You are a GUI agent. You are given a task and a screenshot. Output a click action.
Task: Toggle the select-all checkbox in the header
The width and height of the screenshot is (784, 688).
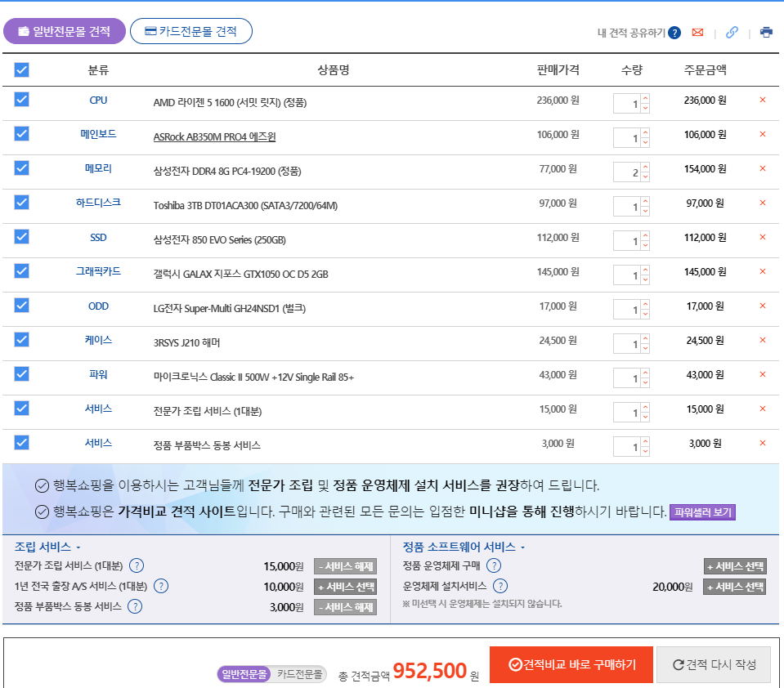pos(22,70)
